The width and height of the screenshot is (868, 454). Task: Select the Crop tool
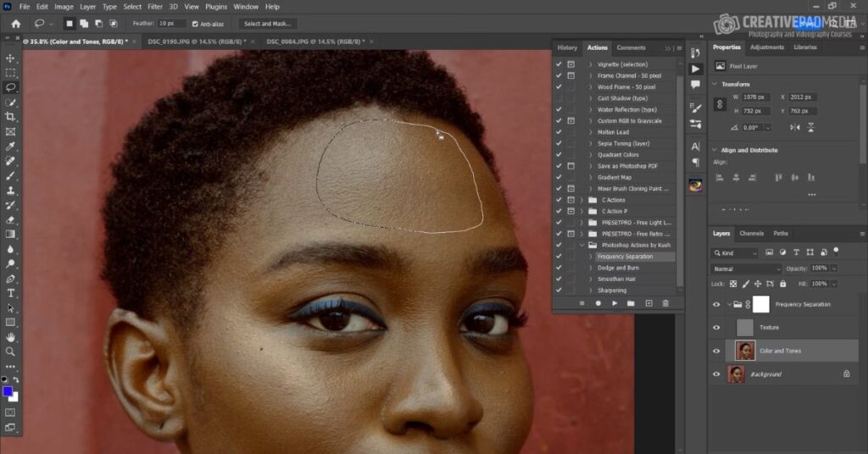tap(10, 116)
